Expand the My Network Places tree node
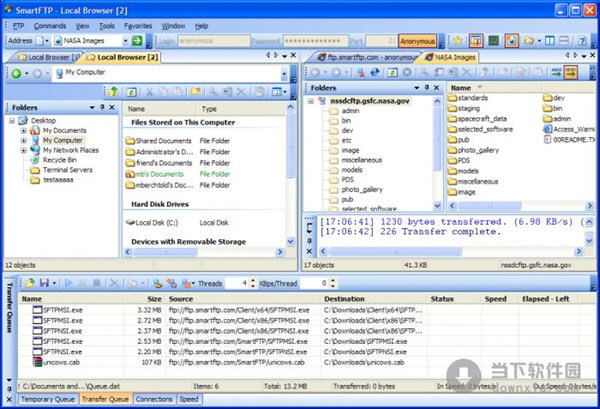The image size is (600, 409). (x=23, y=150)
